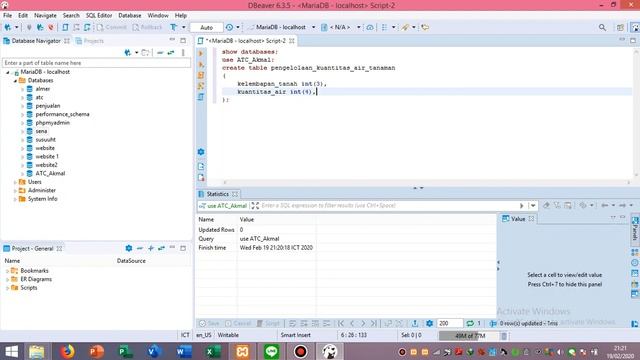
Task: Click the Auto commit mode field
Action: coord(207,27)
